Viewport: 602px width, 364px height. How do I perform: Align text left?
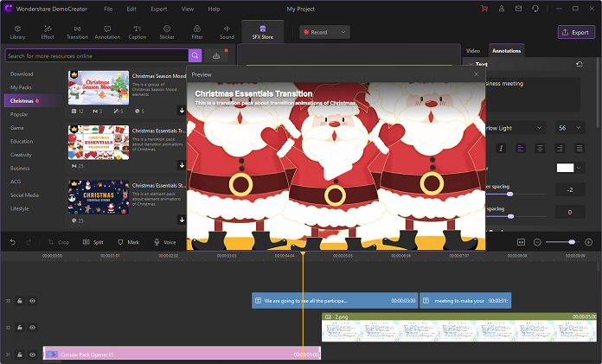[520, 148]
